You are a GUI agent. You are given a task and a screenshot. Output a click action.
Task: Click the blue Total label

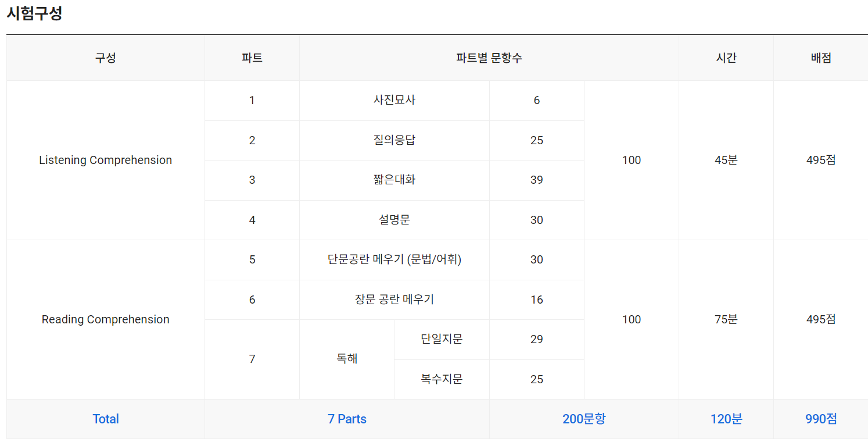106,419
